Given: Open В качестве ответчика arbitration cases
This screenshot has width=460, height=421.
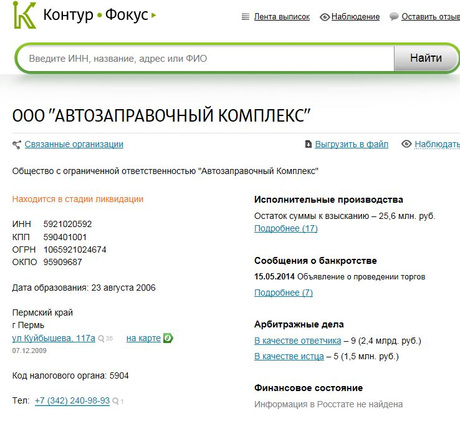Looking at the screenshot, I should coord(298,341).
